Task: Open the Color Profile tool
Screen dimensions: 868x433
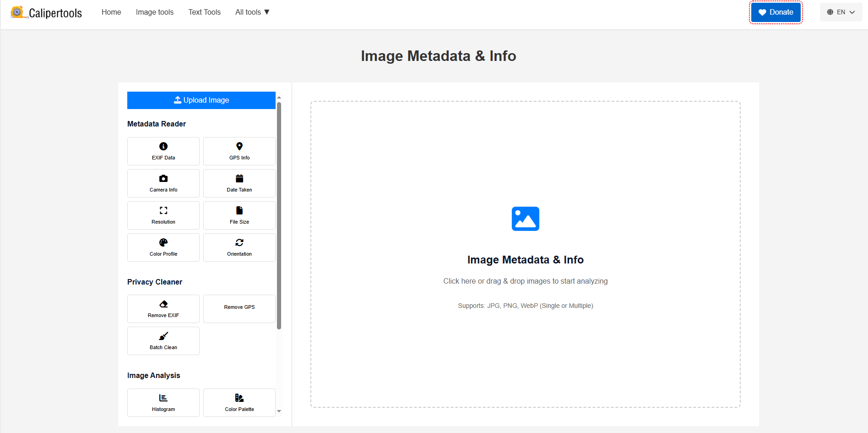Action: (x=163, y=247)
